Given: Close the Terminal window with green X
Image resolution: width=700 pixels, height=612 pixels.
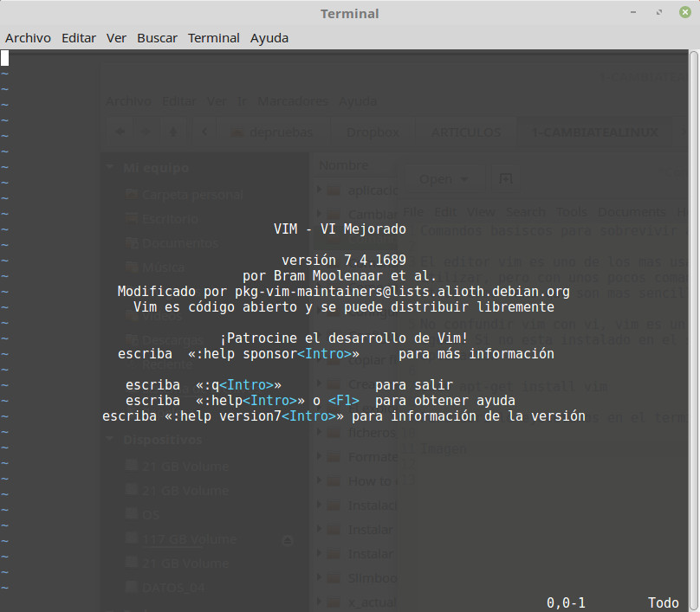Looking at the screenshot, I should pos(684,12).
